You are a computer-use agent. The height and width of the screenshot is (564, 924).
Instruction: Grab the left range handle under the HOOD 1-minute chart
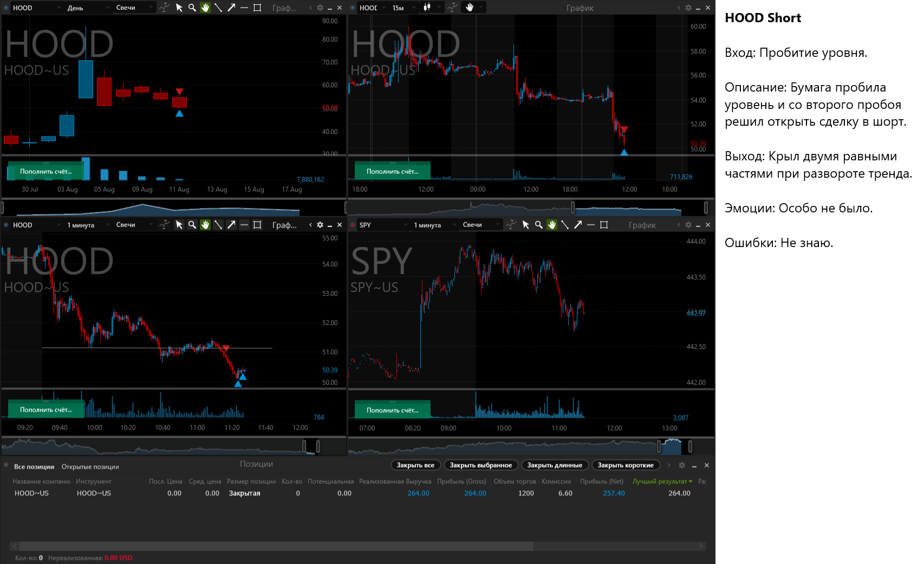click(304, 446)
